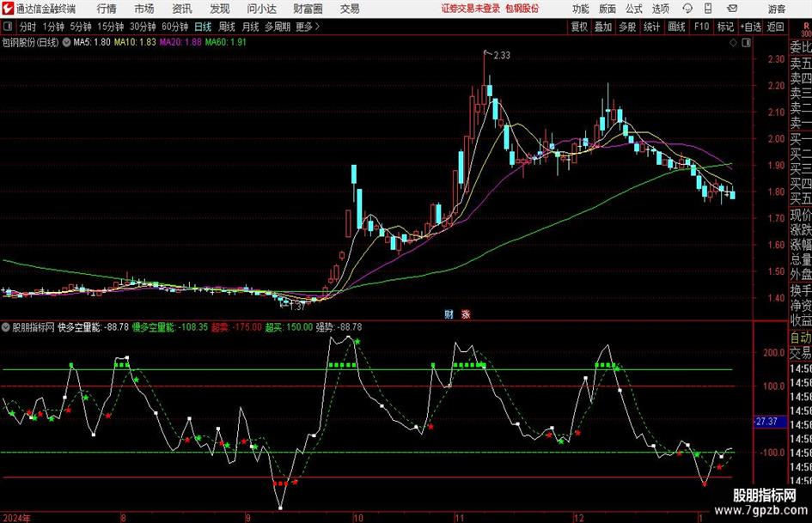Click the 慢多空量能 indicator value label
Image resolution: width=812 pixels, height=523 pixels.
(170, 327)
